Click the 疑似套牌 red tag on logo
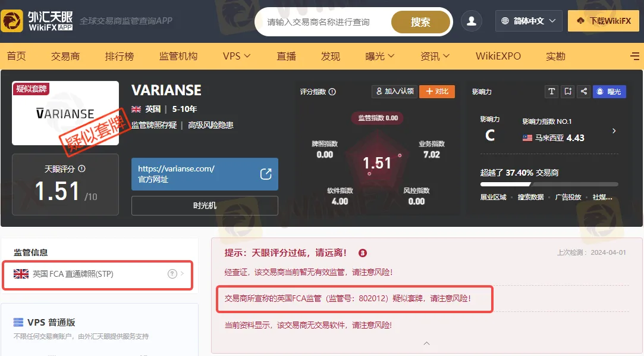This screenshot has width=644, height=356. coord(31,89)
